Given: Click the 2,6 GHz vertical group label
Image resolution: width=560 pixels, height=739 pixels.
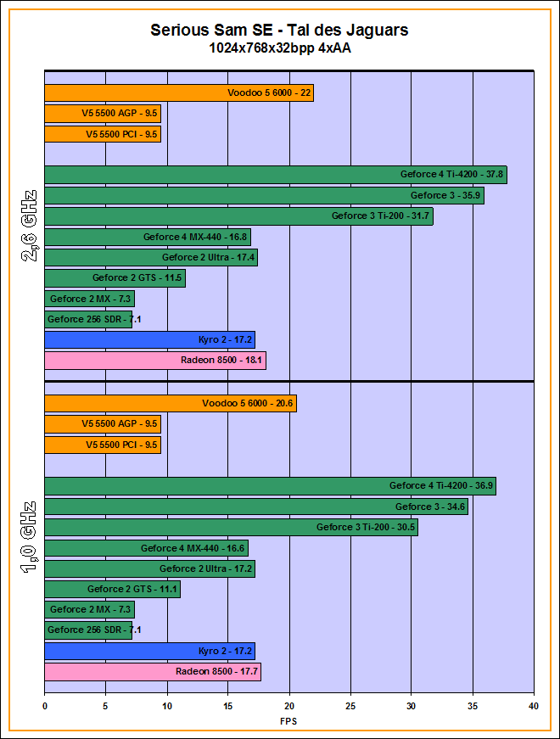Looking at the screenshot, I should 28,226.
